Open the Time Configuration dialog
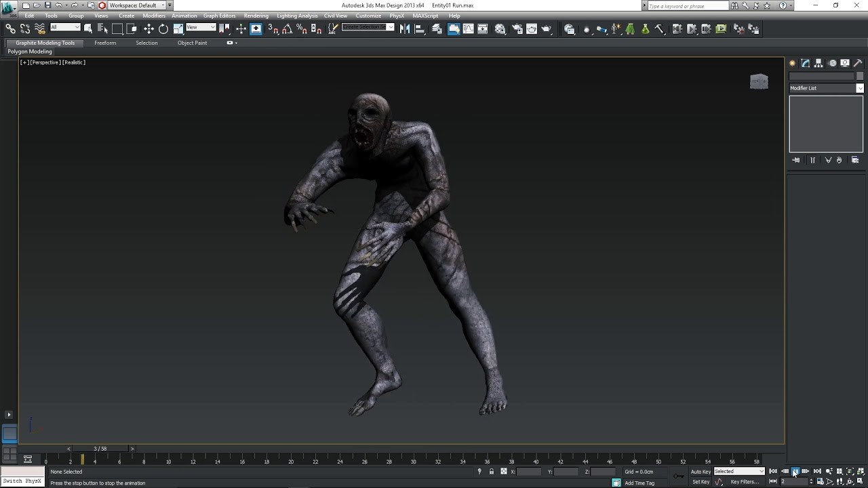The height and width of the screenshot is (488, 868). (820, 481)
